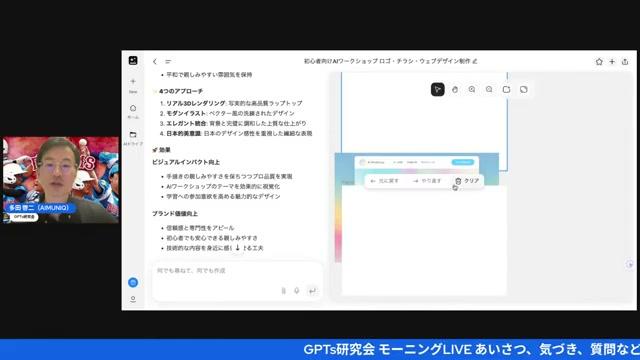Zoom in on the canvas
The height and width of the screenshot is (360, 640).
pos(472,89)
